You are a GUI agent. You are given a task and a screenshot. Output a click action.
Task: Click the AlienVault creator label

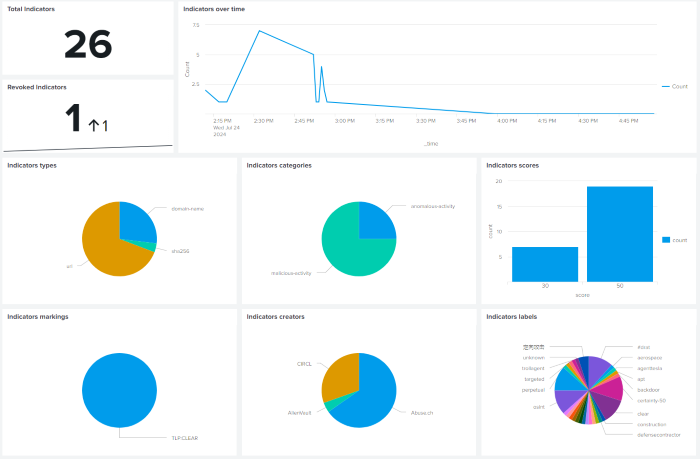point(300,413)
